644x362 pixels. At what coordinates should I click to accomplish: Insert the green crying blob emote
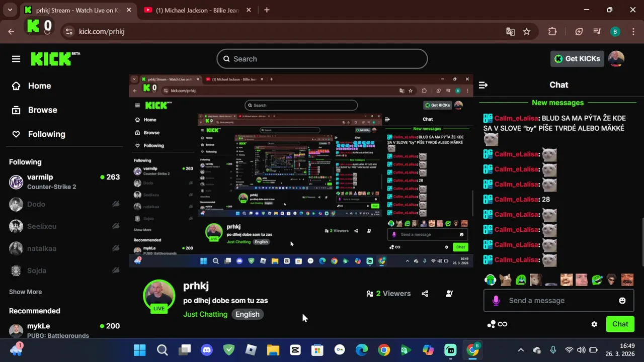click(521, 280)
